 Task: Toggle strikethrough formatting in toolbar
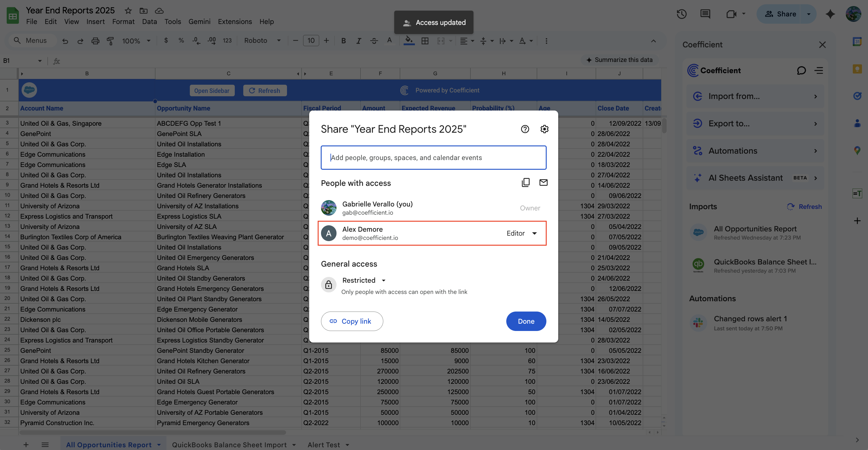pos(374,41)
